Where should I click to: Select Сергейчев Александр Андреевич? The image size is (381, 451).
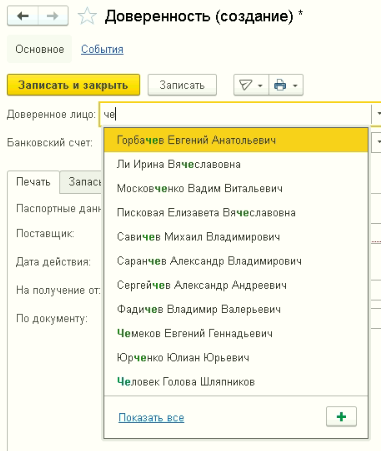pyautogui.click(x=236, y=285)
